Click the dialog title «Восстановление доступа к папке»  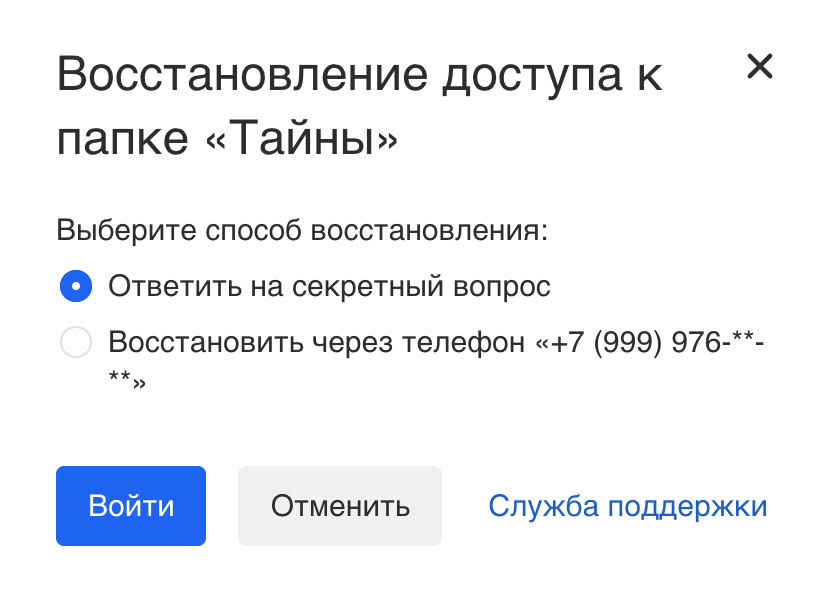pos(360,106)
